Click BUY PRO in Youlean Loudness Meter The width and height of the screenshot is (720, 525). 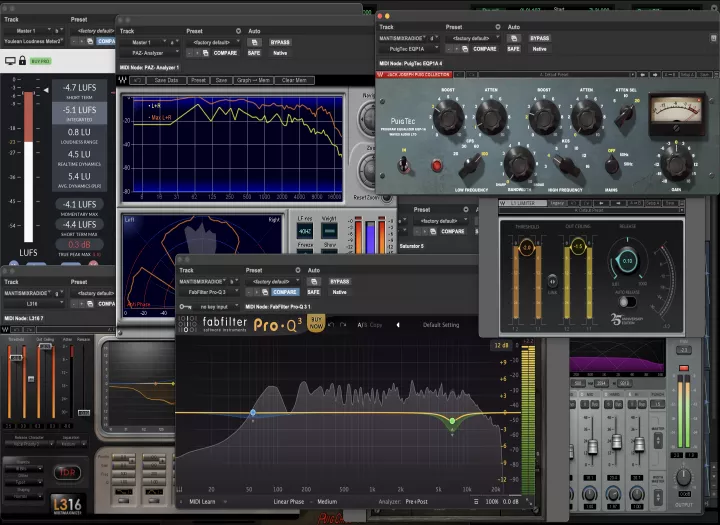pyautogui.click(x=40, y=61)
